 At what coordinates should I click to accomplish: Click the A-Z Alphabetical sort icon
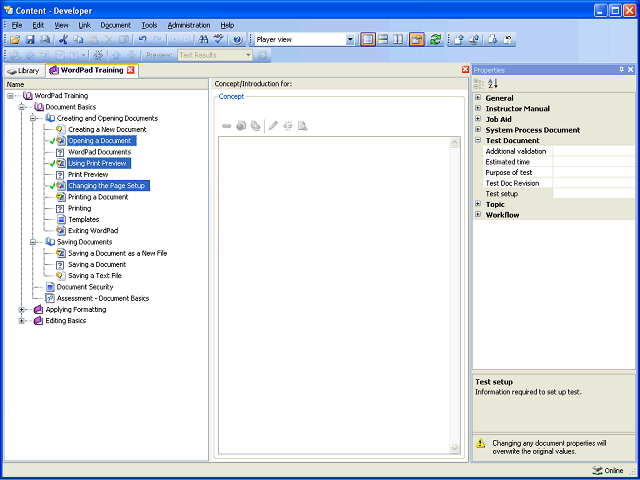tap(493, 84)
